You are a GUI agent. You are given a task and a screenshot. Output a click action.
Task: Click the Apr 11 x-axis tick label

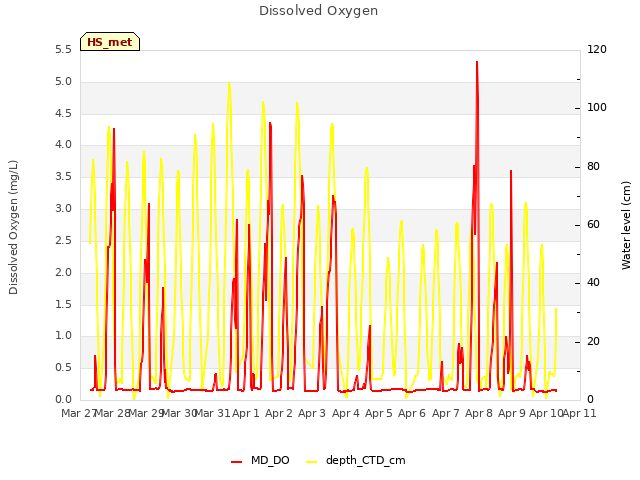coord(580,413)
